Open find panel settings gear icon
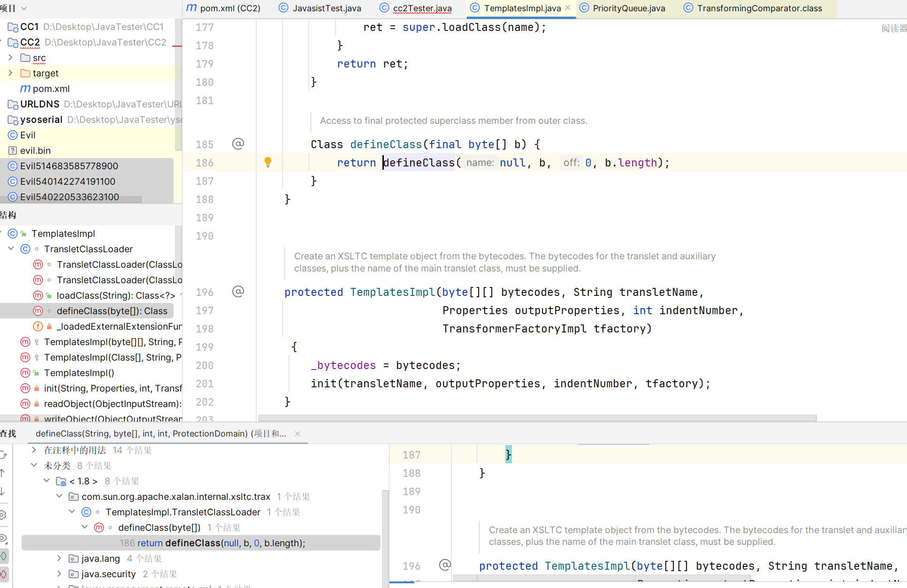This screenshot has width=907, height=588. (3, 515)
